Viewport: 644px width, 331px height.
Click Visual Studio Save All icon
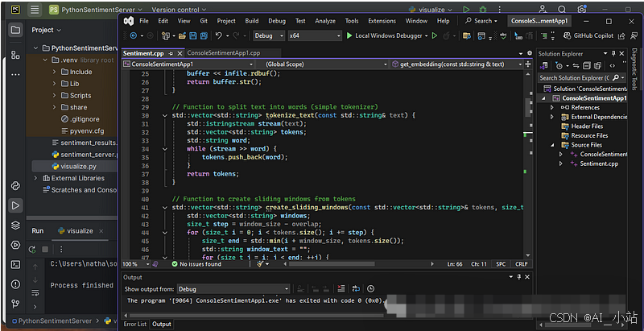[204, 35]
